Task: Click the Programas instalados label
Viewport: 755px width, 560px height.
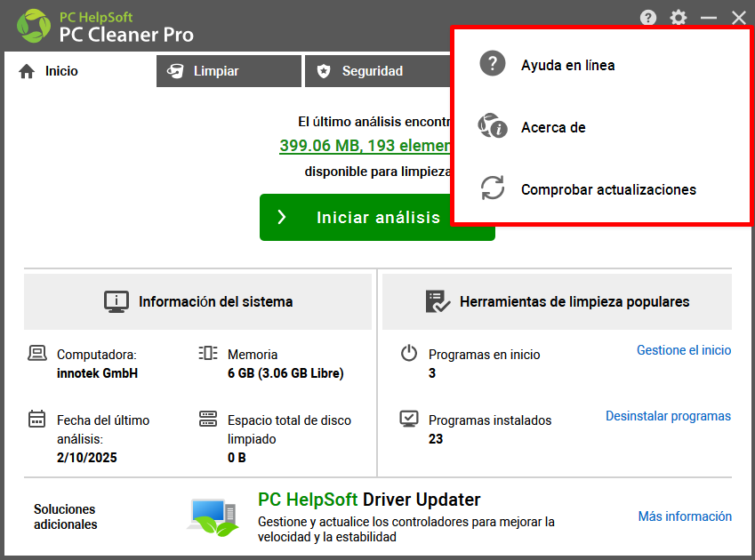Action: pyautogui.click(x=490, y=420)
